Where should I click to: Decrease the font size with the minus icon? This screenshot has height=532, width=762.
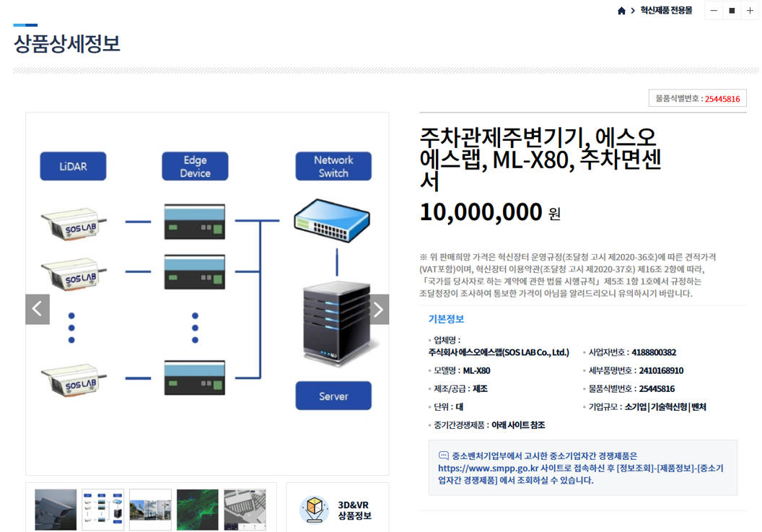pyautogui.click(x=713, y=10)
